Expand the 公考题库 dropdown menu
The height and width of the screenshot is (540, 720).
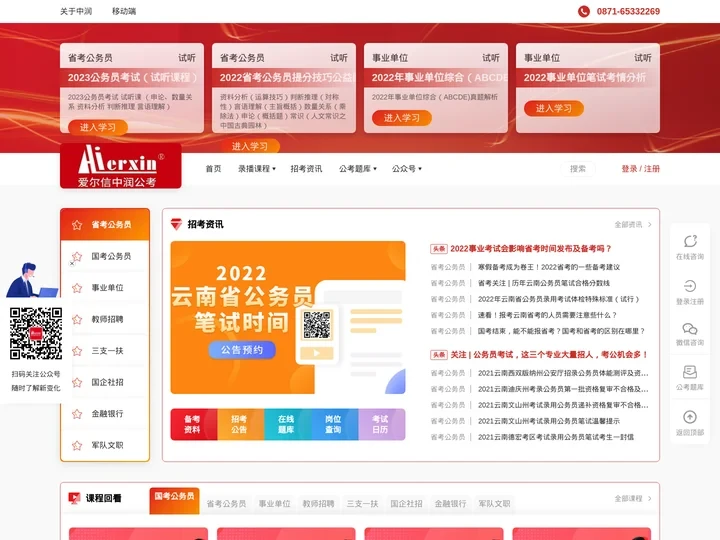[358, 169]
